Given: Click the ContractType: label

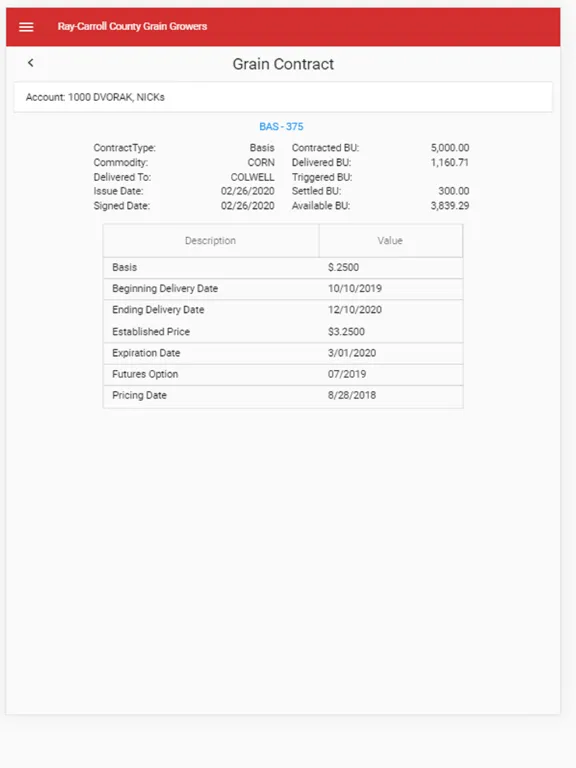Looking at the screenshot, I should point(124,148).
